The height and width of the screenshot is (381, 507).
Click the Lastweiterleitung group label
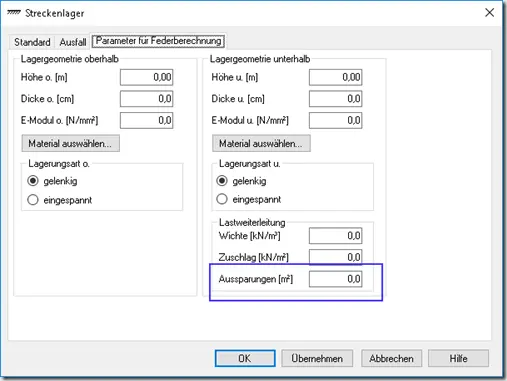click(x=252, y=222)
